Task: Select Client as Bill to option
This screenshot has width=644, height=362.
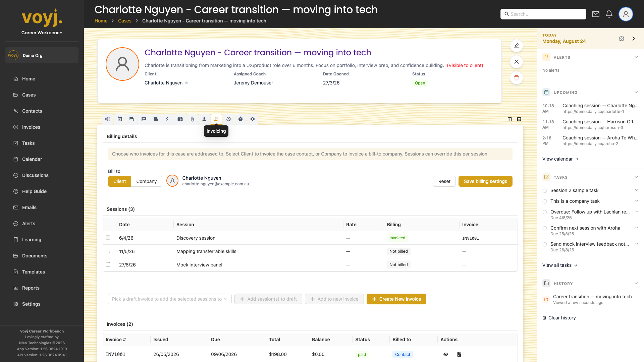Action: (119, 181)
